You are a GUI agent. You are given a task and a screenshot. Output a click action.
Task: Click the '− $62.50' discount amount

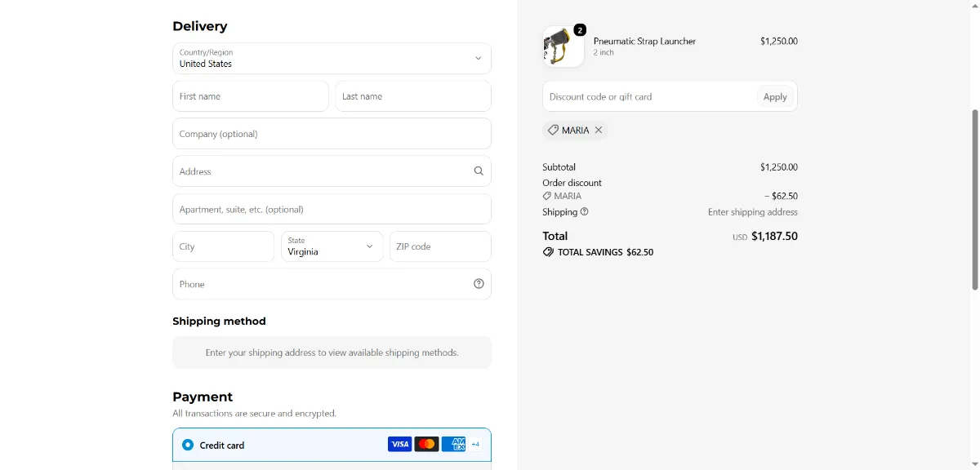781,196
